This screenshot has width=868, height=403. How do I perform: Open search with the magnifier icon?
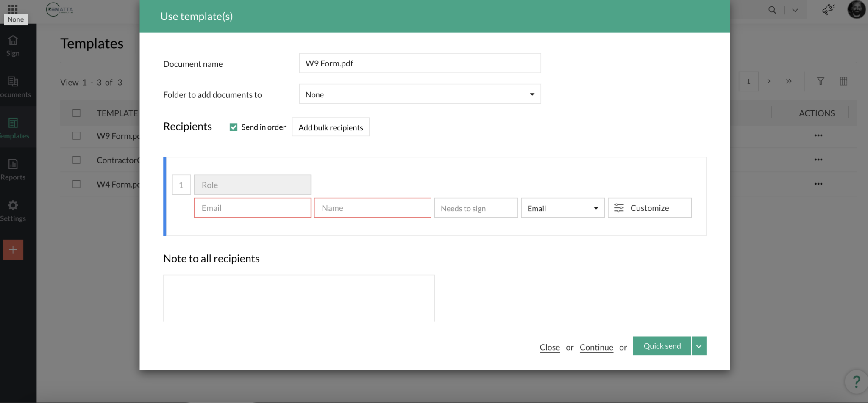point(772,9)
